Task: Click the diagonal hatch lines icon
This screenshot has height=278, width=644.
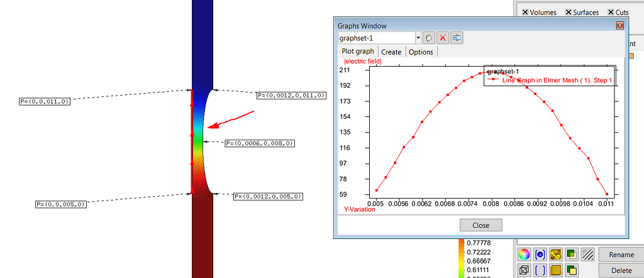Action: click(588, 255)
